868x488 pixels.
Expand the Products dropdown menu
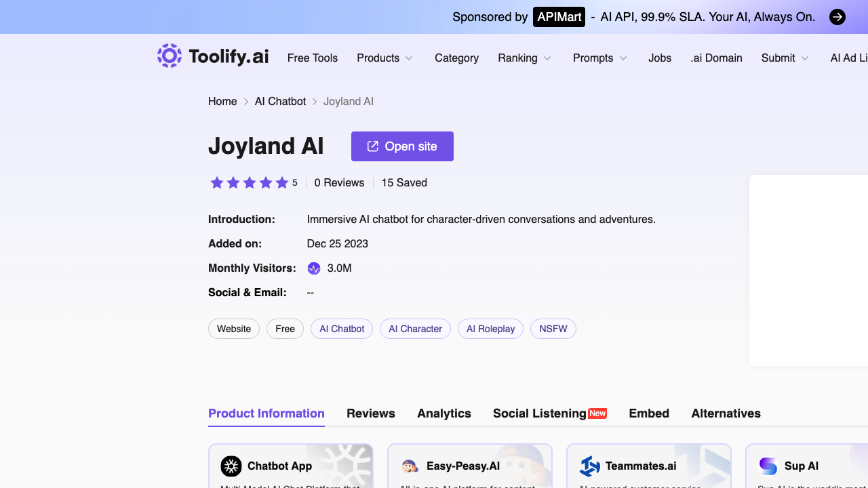[x=384, y=58]
